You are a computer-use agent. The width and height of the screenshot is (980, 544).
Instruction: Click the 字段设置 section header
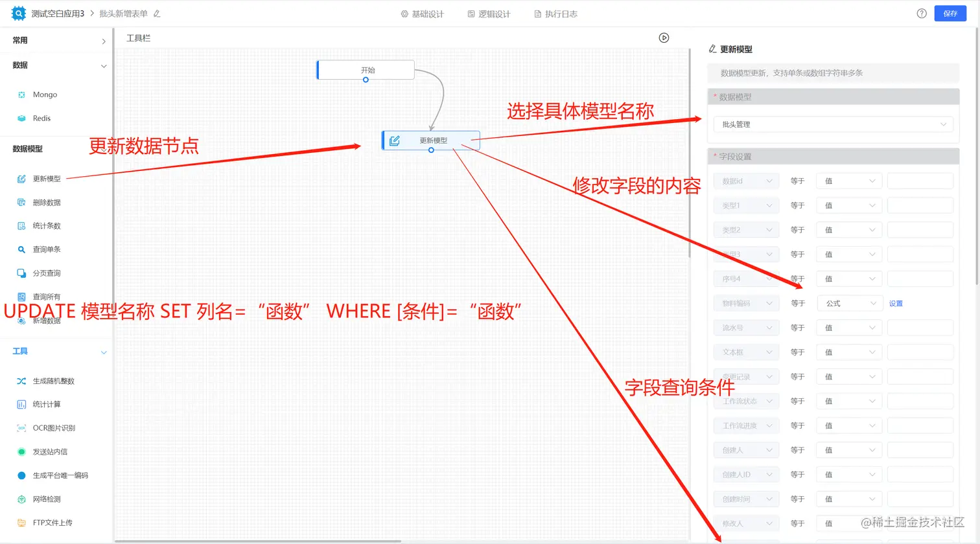(x=834, y=157)
